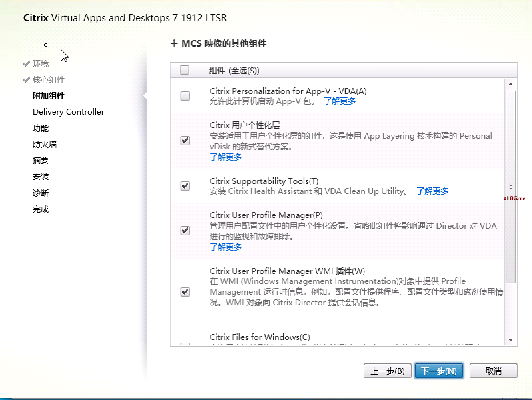Select 环境 step with checkmark in sidebar
This screenshot has height=400, width=532.
tap(40, 64)
